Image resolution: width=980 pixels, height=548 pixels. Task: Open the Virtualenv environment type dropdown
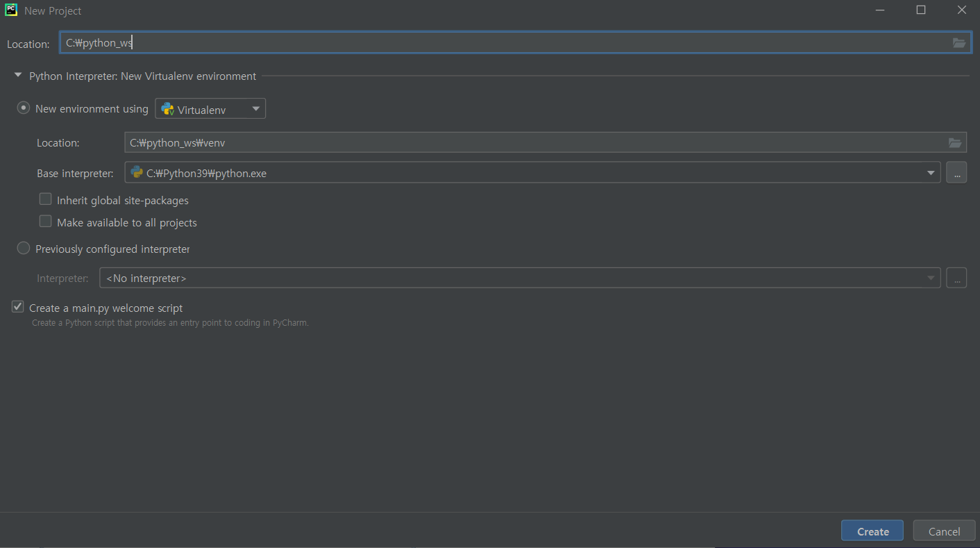coord(210,109)
